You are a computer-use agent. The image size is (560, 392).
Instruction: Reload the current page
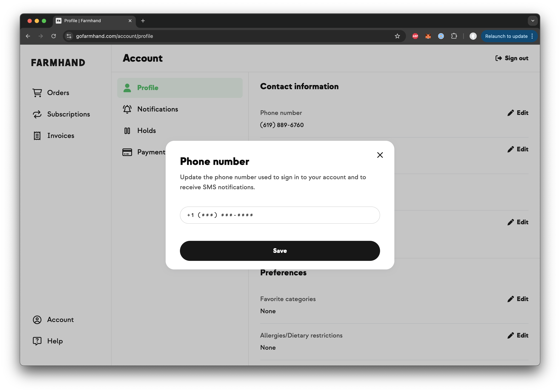(x=54, y=36)
